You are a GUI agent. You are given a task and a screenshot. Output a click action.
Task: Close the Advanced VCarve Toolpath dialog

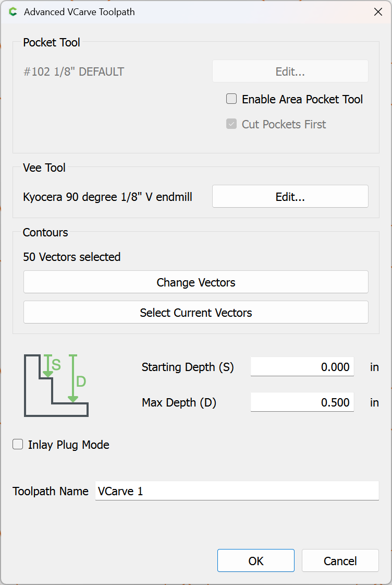click(x=378, y=12)
